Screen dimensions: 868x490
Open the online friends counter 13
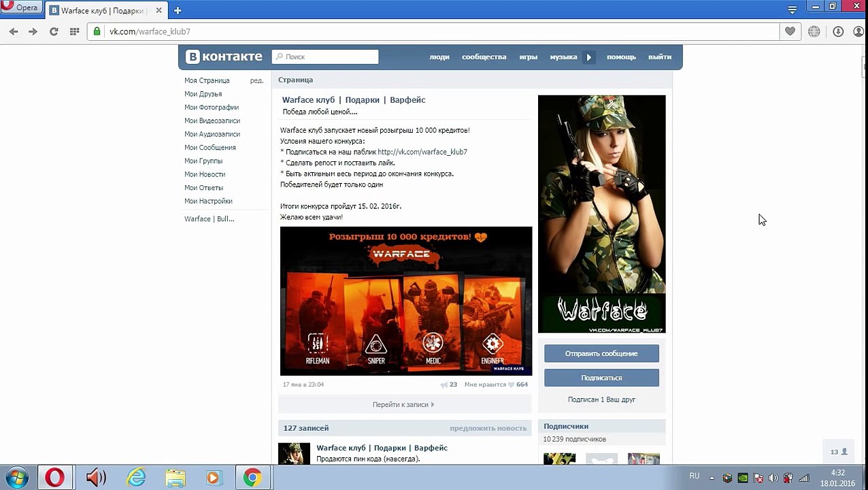[838, 451]
